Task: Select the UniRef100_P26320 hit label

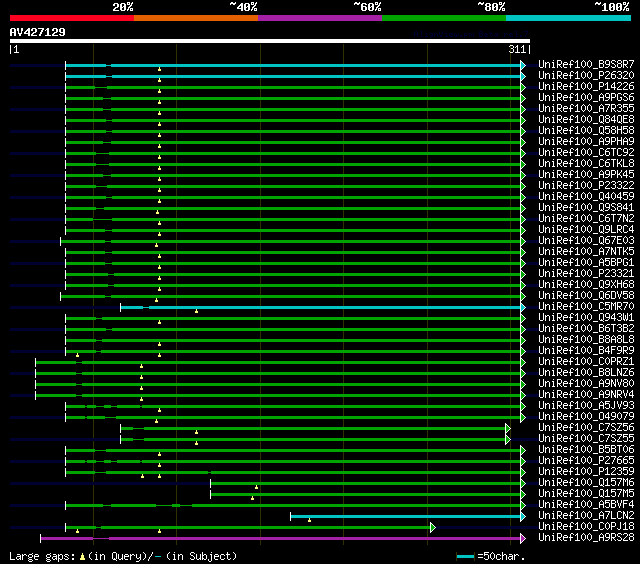Action: point(586,76)
